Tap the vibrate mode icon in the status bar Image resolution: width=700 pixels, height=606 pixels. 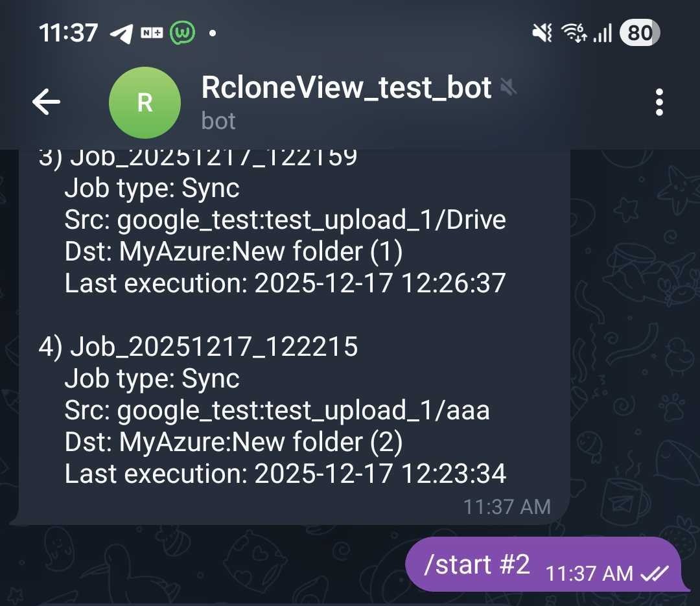pos(542,32)
